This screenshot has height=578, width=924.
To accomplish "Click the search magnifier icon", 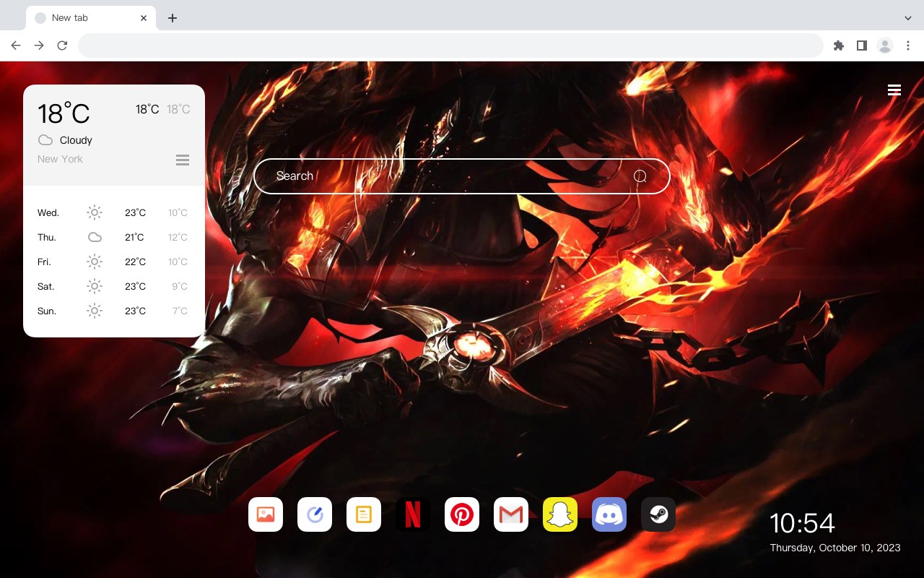I will (x=640, y=176).
